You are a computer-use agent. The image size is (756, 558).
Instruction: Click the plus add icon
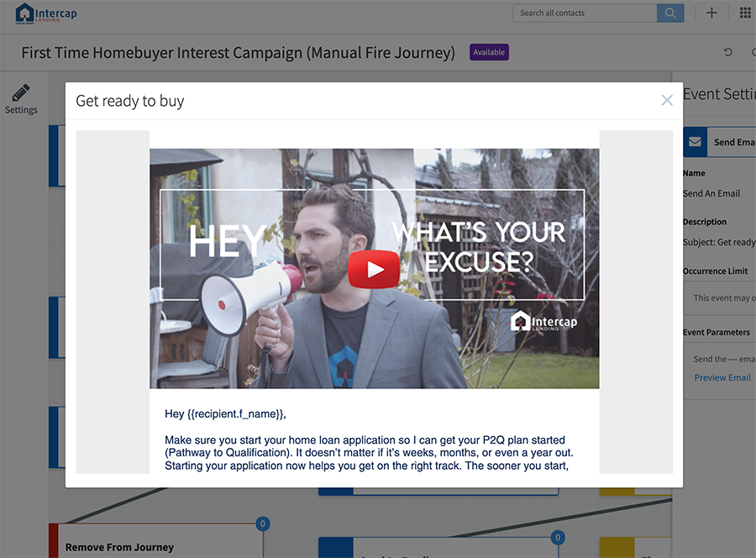[711, 13]
